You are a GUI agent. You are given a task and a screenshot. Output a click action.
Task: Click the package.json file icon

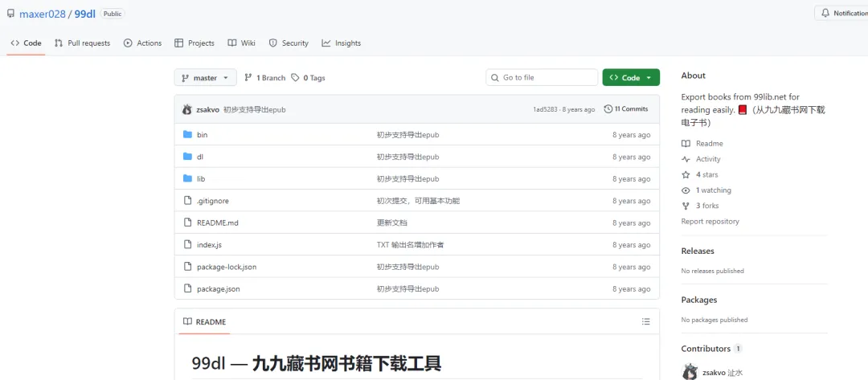click(187, 288)
